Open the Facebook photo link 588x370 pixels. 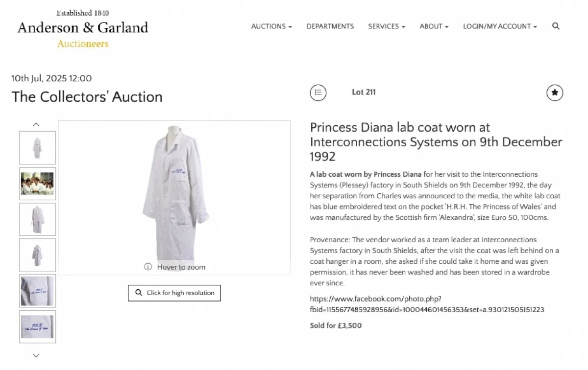tap(427, 304)
